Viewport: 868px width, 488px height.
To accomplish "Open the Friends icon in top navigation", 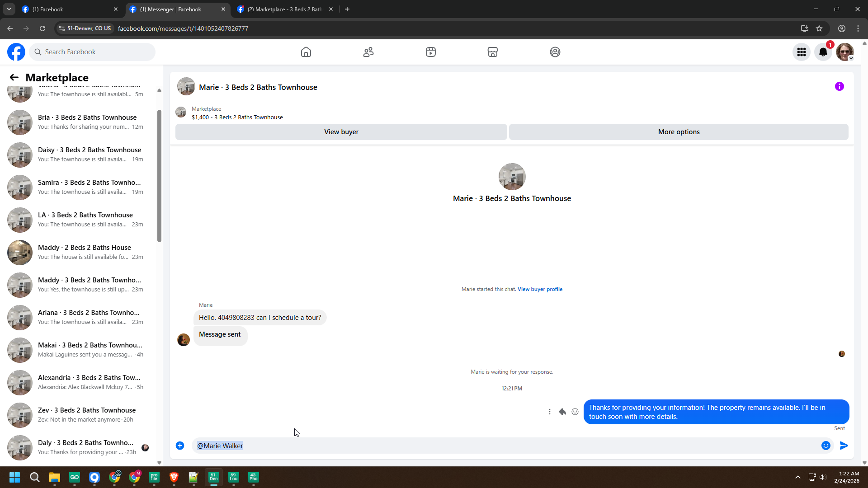I will 368,52.
